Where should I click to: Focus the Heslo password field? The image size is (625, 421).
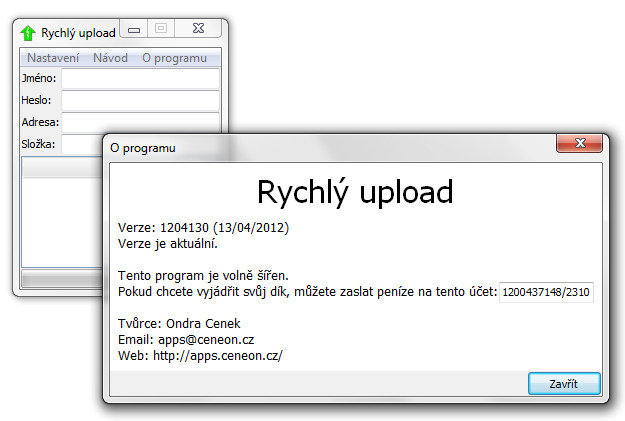(140, 100)
